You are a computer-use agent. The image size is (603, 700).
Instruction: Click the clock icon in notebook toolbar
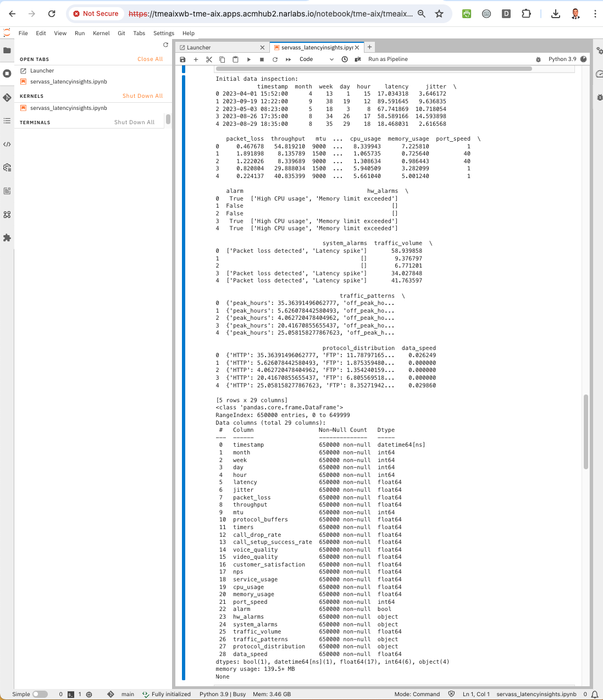345,59
